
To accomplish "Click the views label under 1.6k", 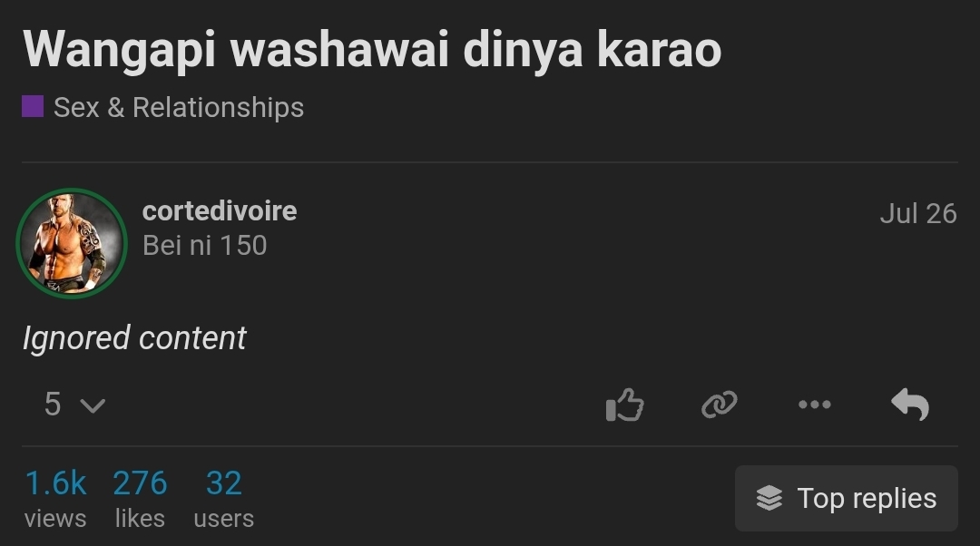I will (x=55, y=519).
